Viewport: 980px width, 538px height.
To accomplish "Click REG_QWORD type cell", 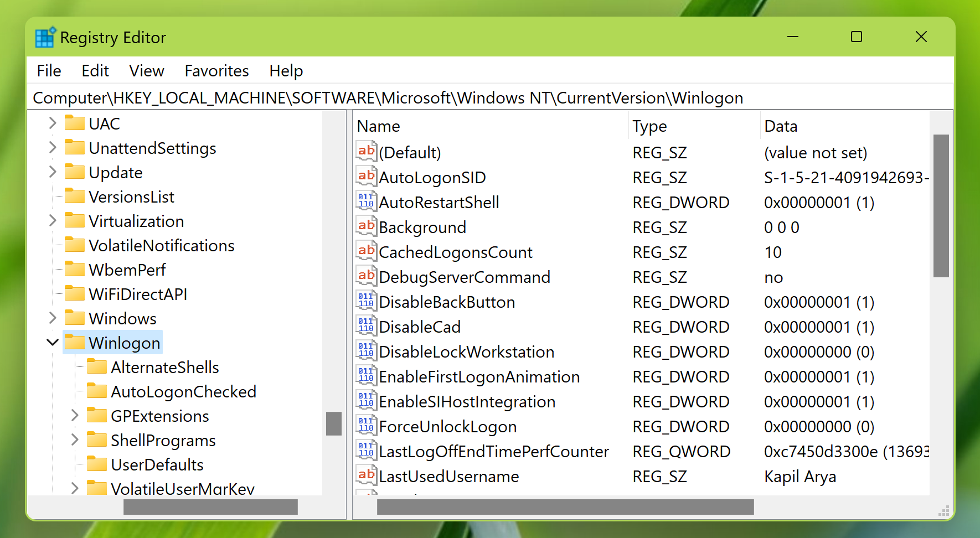I will pos(682,451).
